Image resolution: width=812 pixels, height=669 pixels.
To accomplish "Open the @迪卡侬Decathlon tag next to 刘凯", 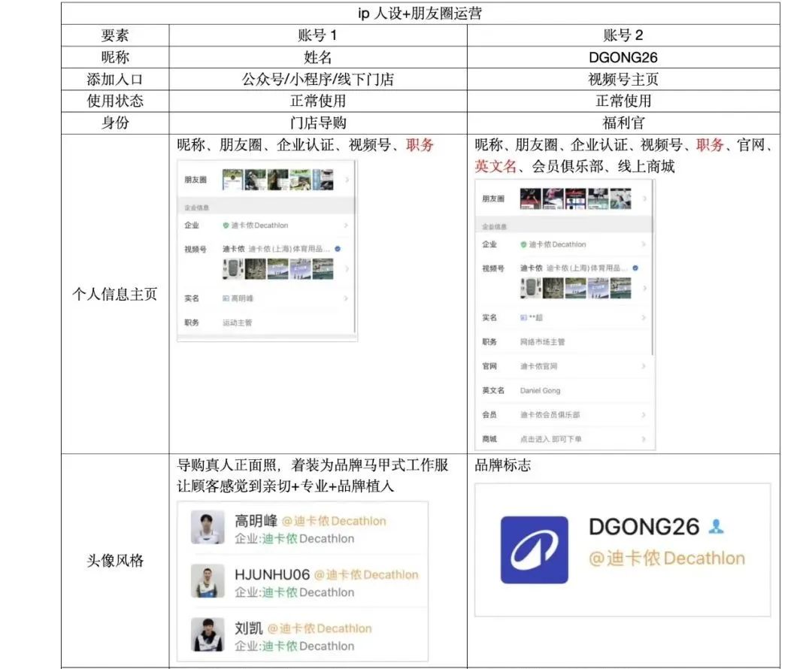I will 320,628.
